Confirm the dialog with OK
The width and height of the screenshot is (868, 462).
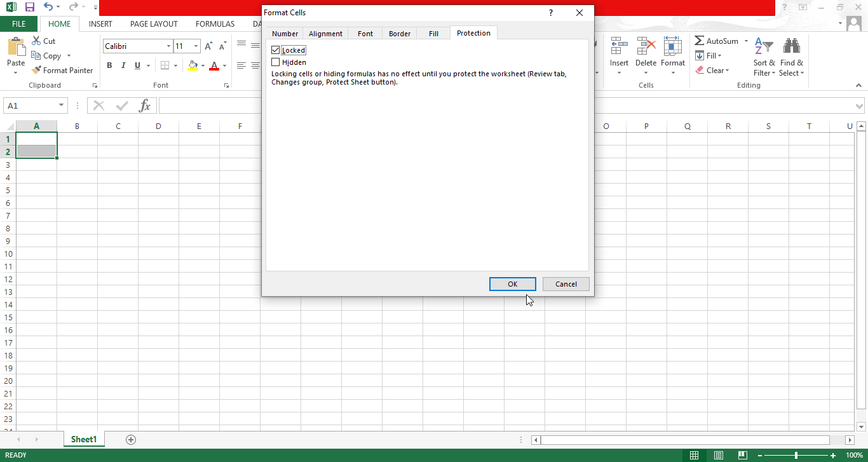(513, 284)
